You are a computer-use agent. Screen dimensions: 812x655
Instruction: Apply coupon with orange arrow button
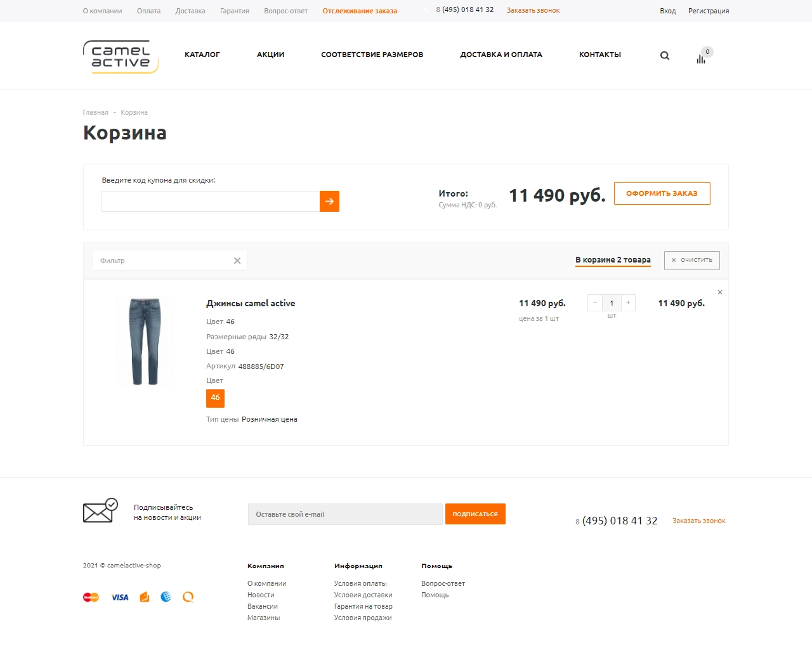click(x=329, y=201)
